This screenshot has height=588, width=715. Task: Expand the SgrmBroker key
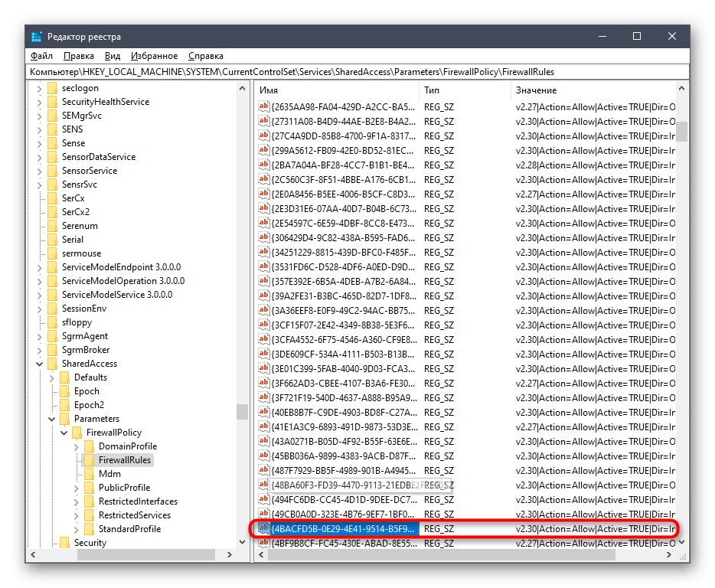tap(40, 351)
